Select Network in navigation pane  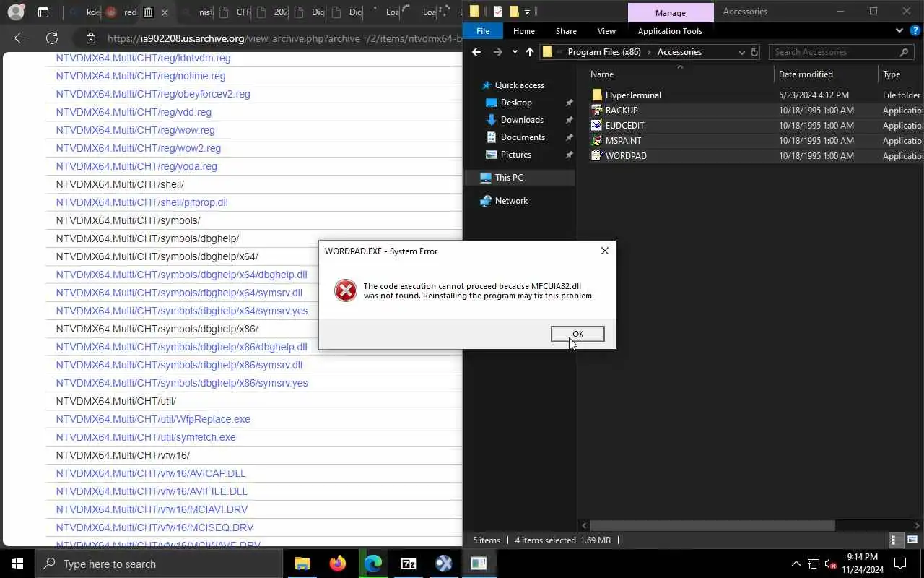point(511,201)
